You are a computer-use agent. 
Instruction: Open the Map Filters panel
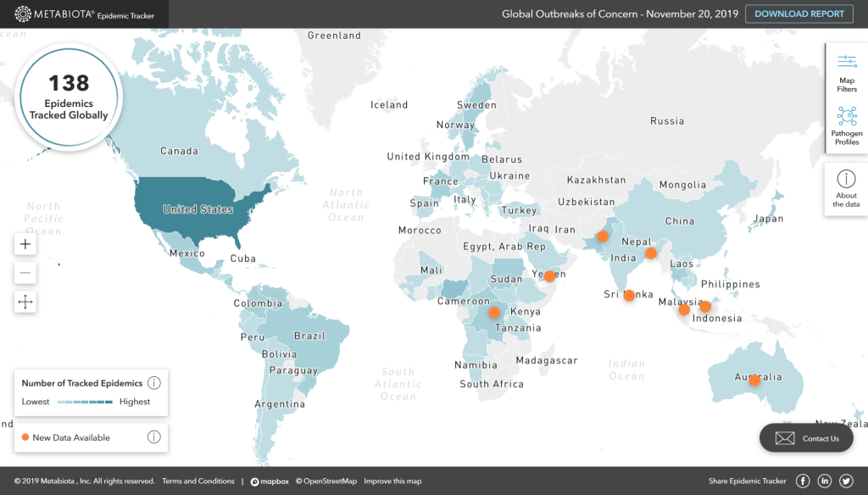[846, 72]
